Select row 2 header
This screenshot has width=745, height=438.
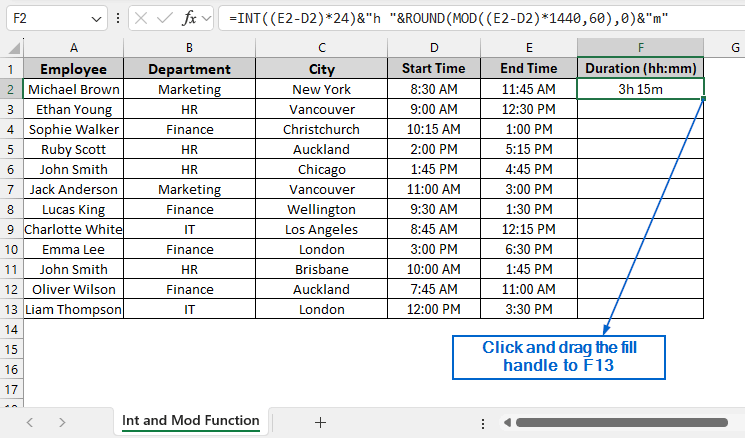[11, 89]
